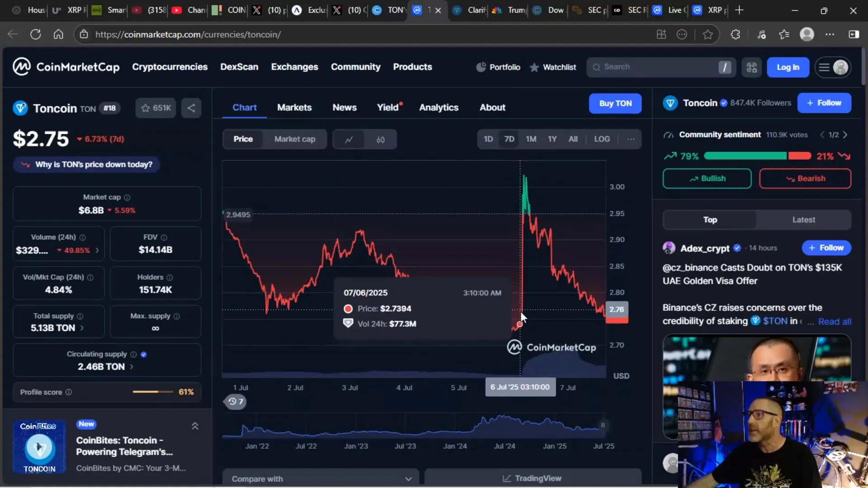Collapse the CoinBites card with chevrons
The height and width of the screenshot is (488, 868).
click(195, 426)
